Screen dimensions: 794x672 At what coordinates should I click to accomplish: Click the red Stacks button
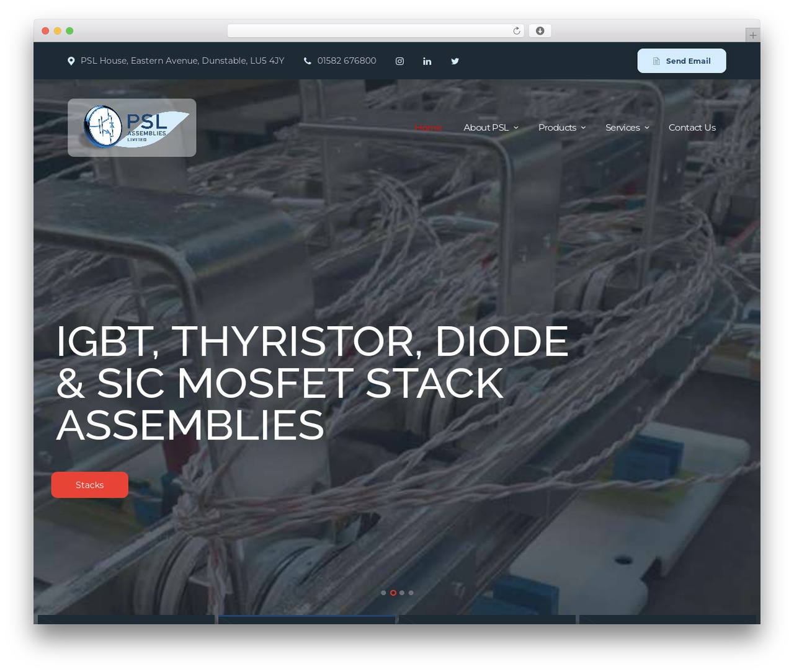tap(90, 485)
